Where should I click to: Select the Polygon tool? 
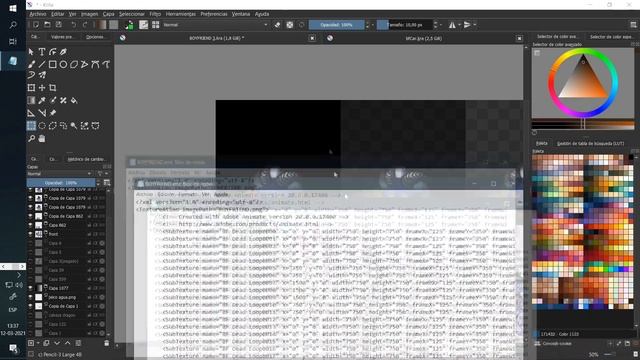click(74, 64)
